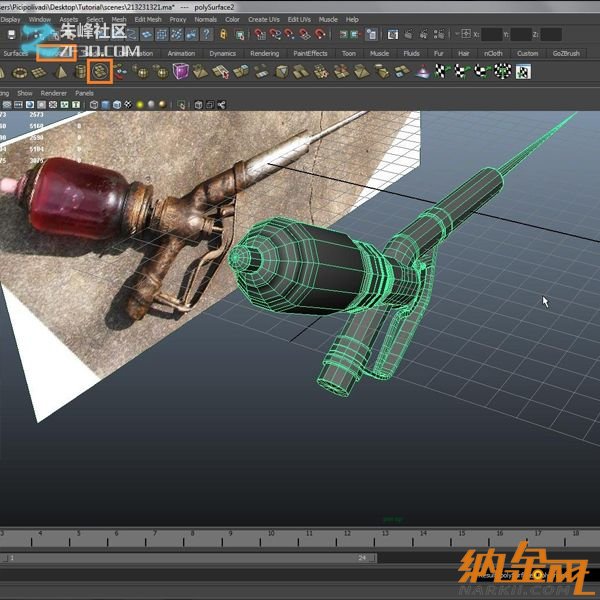Click the time range slider bar ending at 24
Image resolution: width=600 pixels, height=600 pixels.
(190, 557)
